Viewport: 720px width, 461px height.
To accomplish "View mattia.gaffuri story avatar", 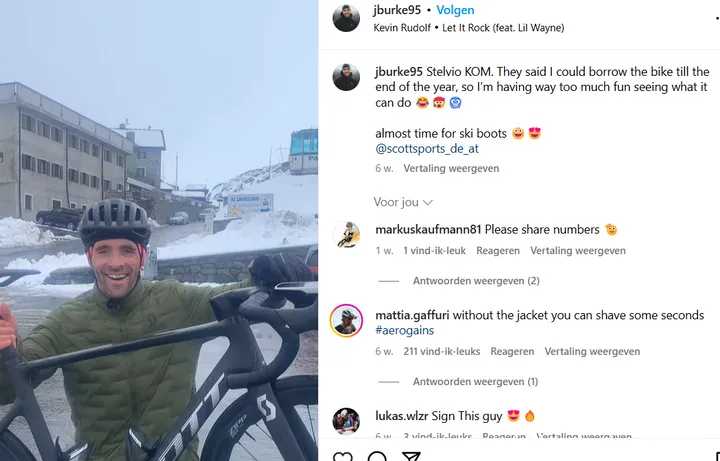I will coord(346,320).
